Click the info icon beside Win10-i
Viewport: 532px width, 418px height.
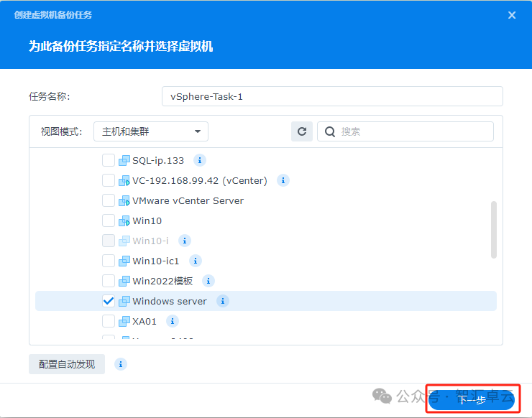tap(185, 241)
